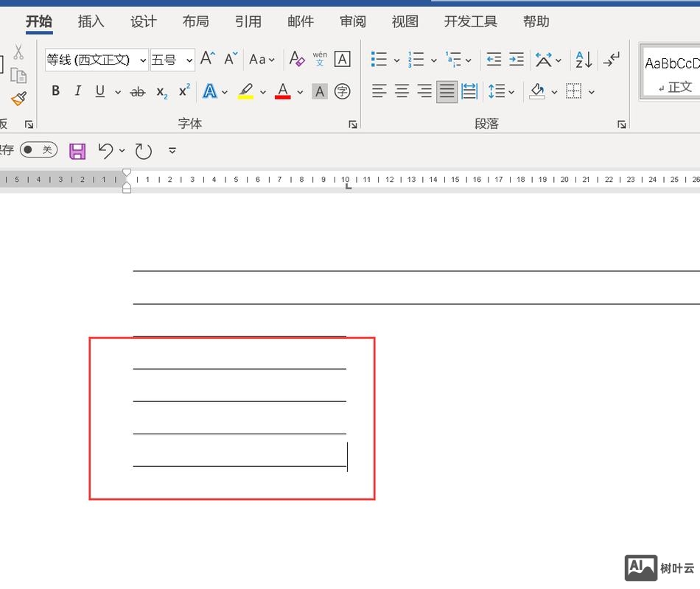Click the Save icon in quick access toolbar

[77, 151]
